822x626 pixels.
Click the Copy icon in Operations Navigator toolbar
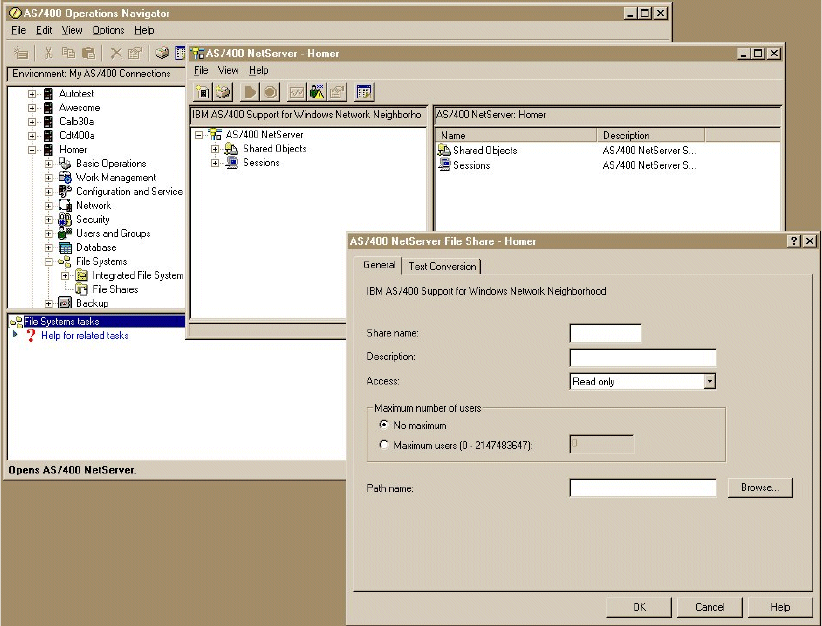click(68, 53)
